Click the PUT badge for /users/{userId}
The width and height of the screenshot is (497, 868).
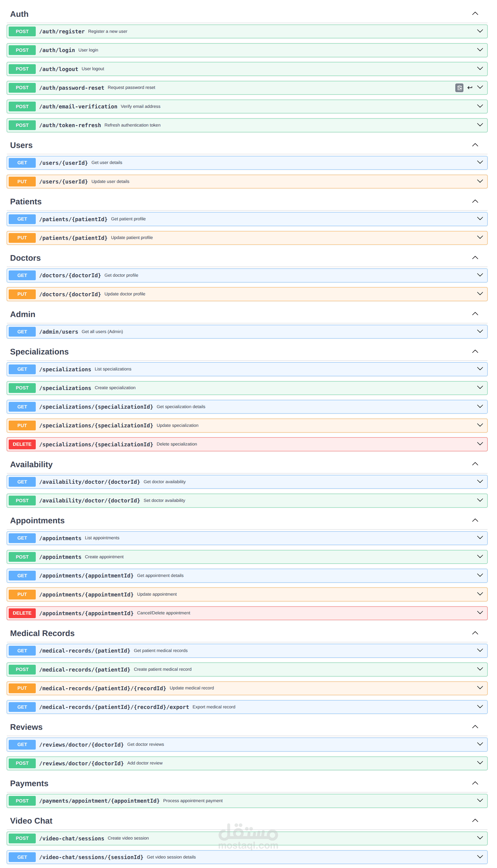22,182
